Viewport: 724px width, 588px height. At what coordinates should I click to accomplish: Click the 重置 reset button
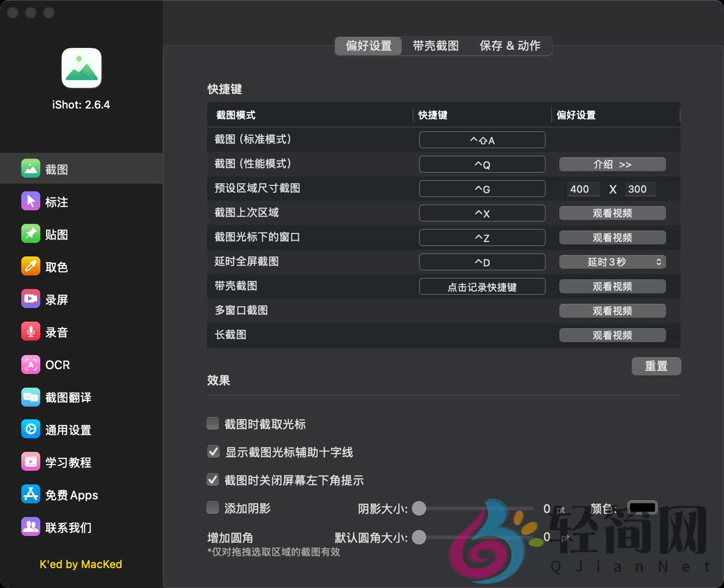click(656, 366)
